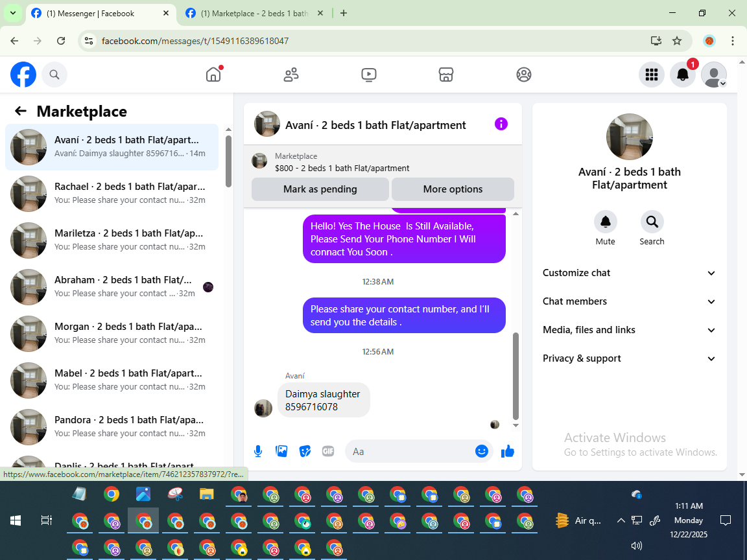The height and width of the screenshot is (560, 747).
Task: Click the Facebook search magnifier icon
Action: point(54,75)
